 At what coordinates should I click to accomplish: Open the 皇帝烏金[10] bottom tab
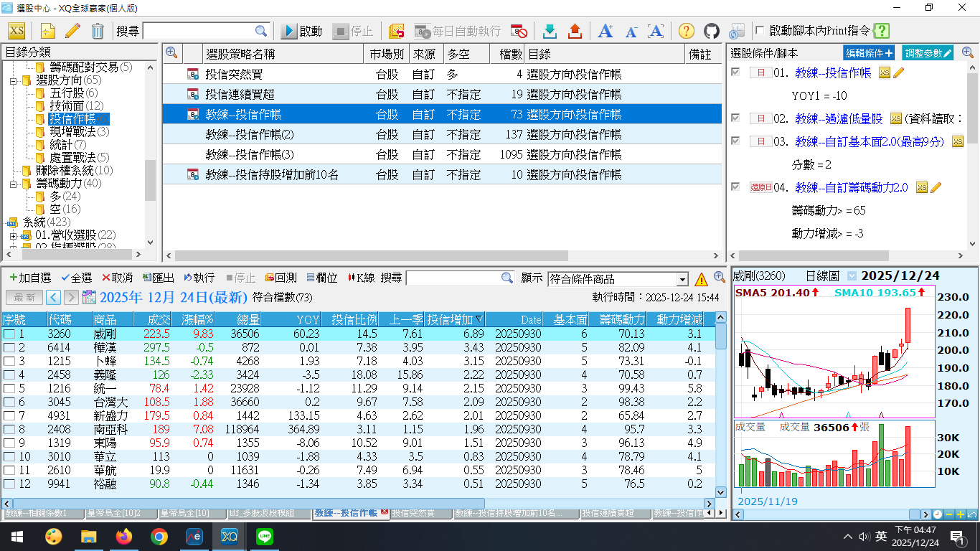184,513
